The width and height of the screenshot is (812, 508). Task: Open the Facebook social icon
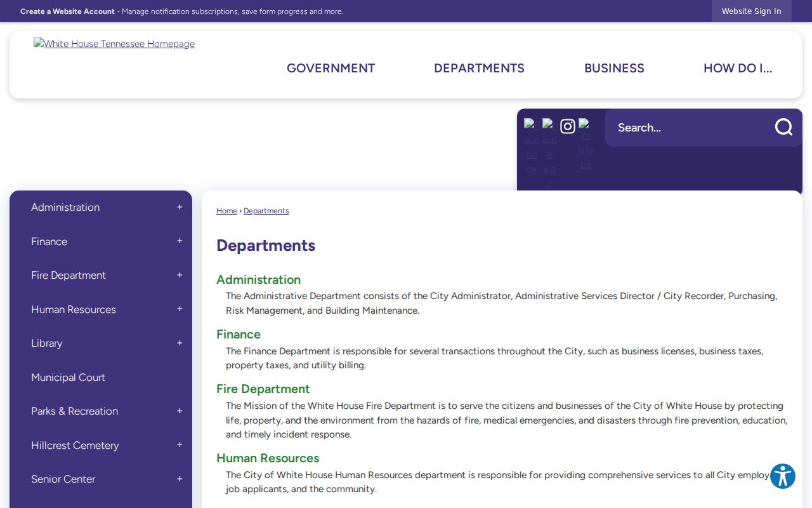[532, 147]
